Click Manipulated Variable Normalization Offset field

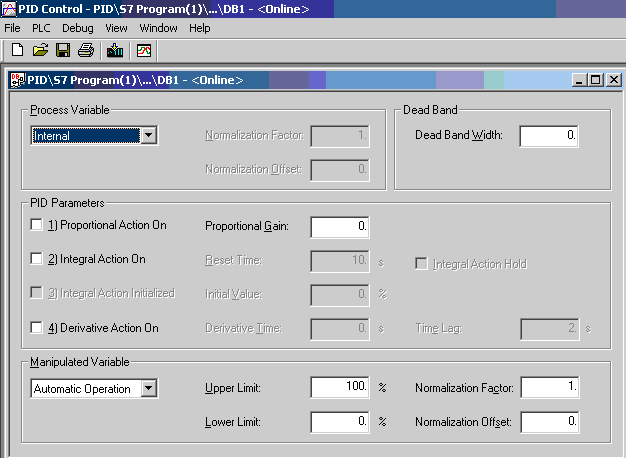tap(550, 422)
